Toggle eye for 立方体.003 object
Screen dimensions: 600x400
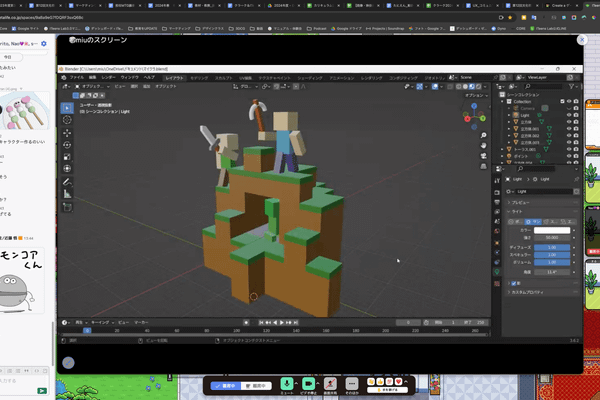[569, 142]
